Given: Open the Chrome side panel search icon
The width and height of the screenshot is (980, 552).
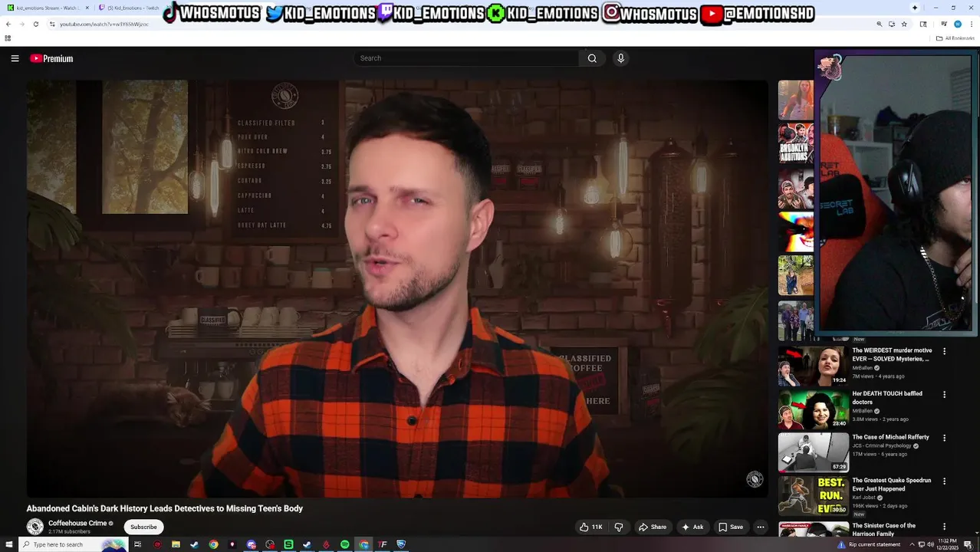Looking at the screenshot, I should point(923,24).
